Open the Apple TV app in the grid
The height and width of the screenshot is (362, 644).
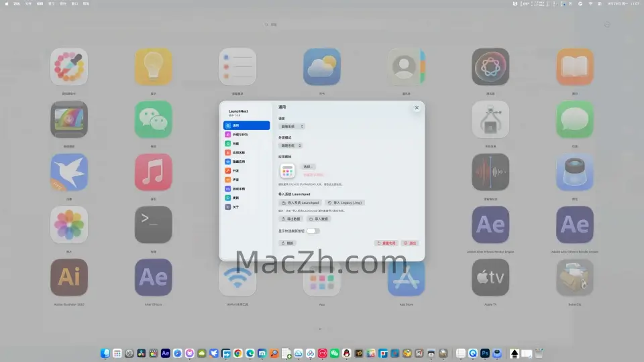click(490, 277)
